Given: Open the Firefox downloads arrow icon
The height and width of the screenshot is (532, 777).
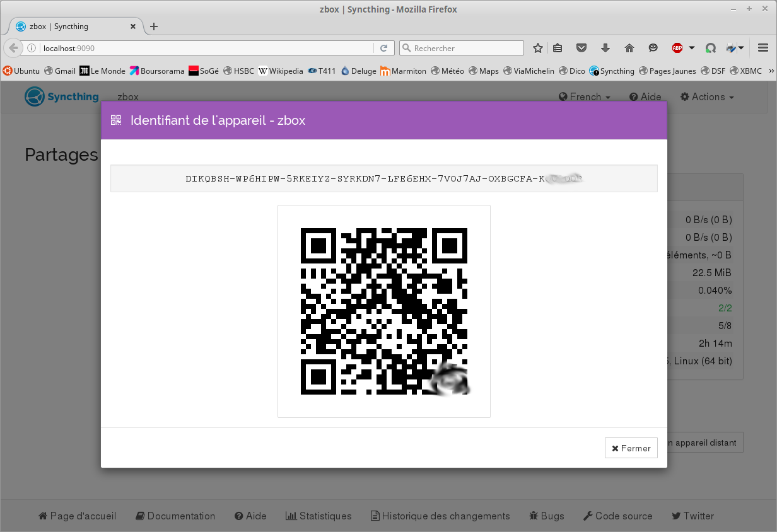Looking at the screenshot, I should pos(605,48).
